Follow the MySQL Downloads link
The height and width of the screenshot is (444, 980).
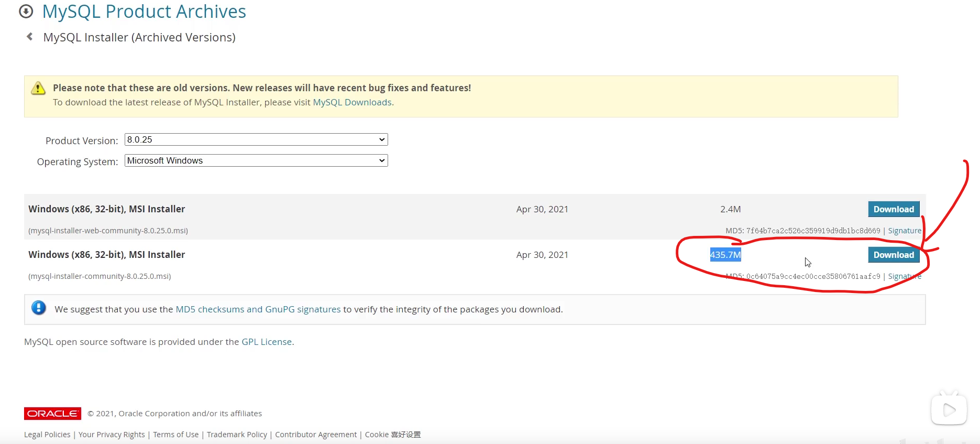353,102
